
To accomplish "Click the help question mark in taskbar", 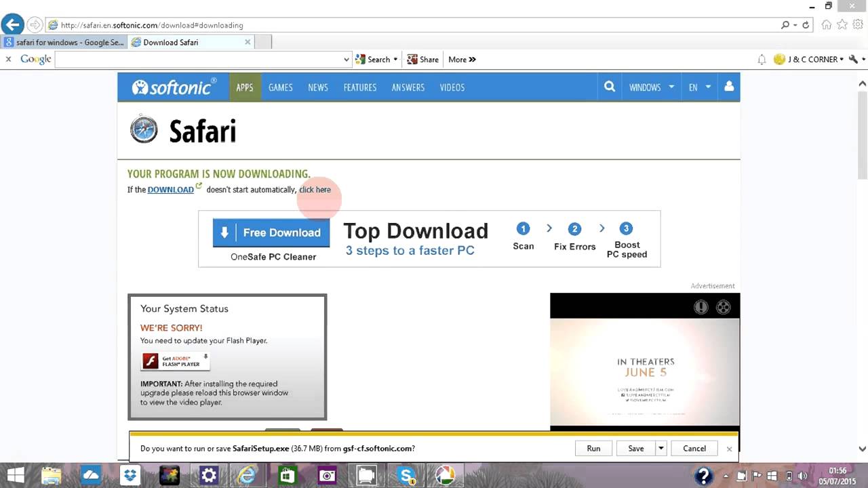I will coord(704,475).
